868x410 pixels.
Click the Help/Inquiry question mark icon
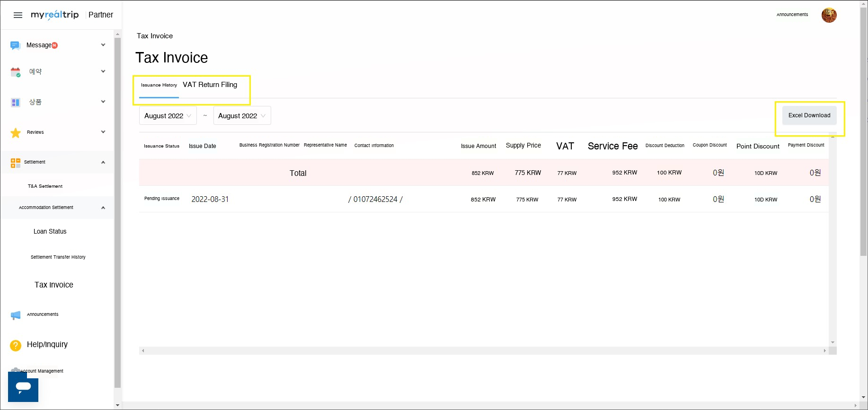coord(16,345)
